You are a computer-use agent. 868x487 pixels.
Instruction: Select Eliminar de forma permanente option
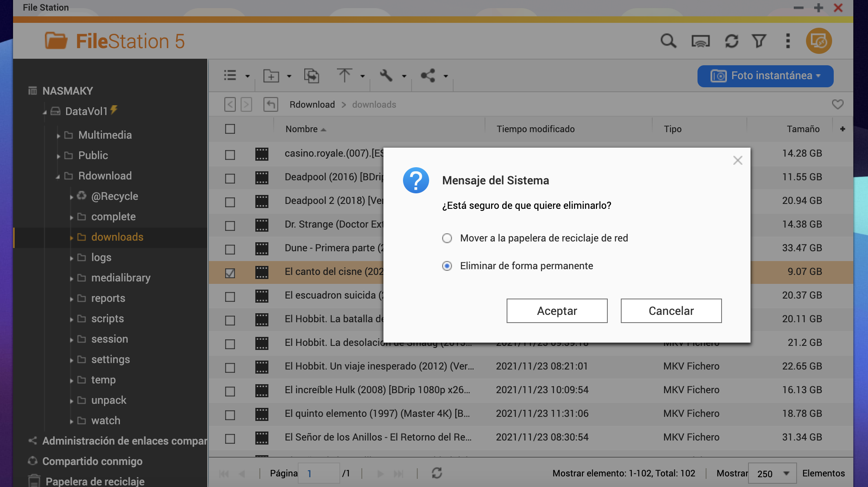[x=447, y=266]
